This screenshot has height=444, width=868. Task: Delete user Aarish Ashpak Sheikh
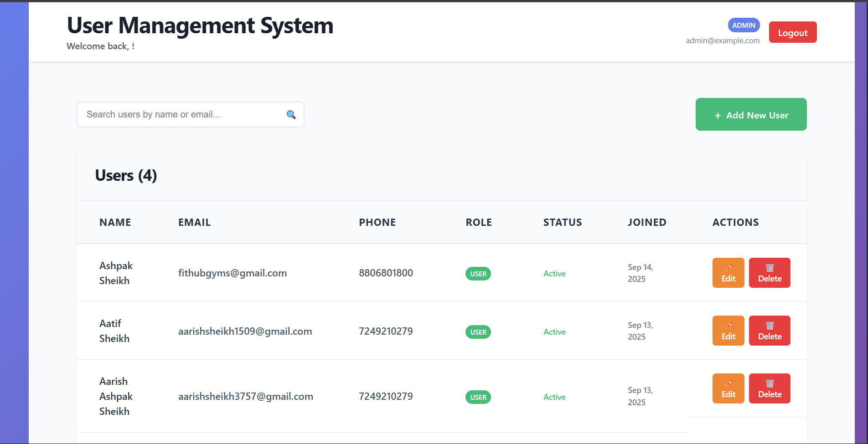click(x=770, y=389)
